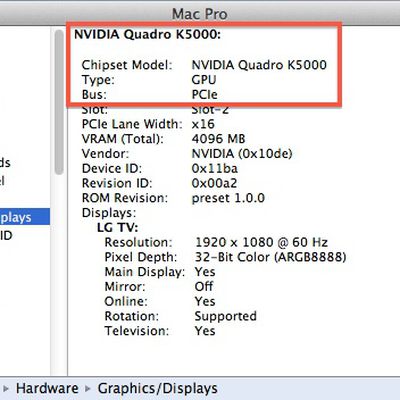
Task: Click the Chipset Model: label
Action: point(127,65)
